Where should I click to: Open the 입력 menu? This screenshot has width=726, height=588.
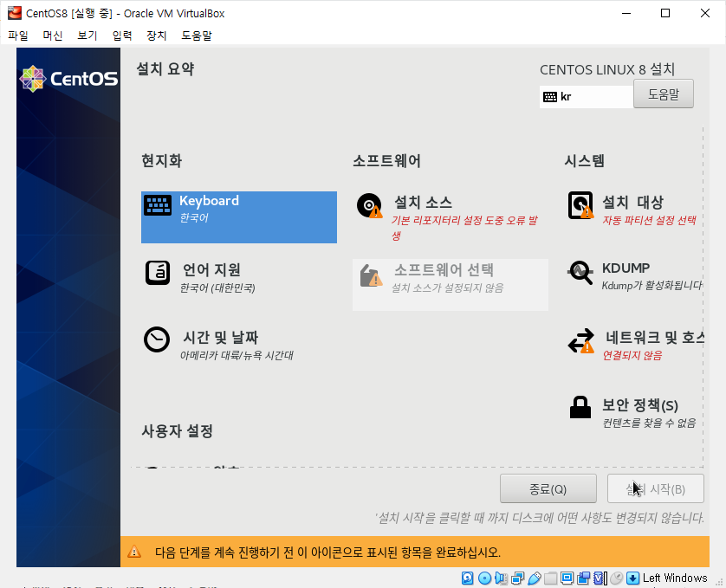(x=122, y=36)
